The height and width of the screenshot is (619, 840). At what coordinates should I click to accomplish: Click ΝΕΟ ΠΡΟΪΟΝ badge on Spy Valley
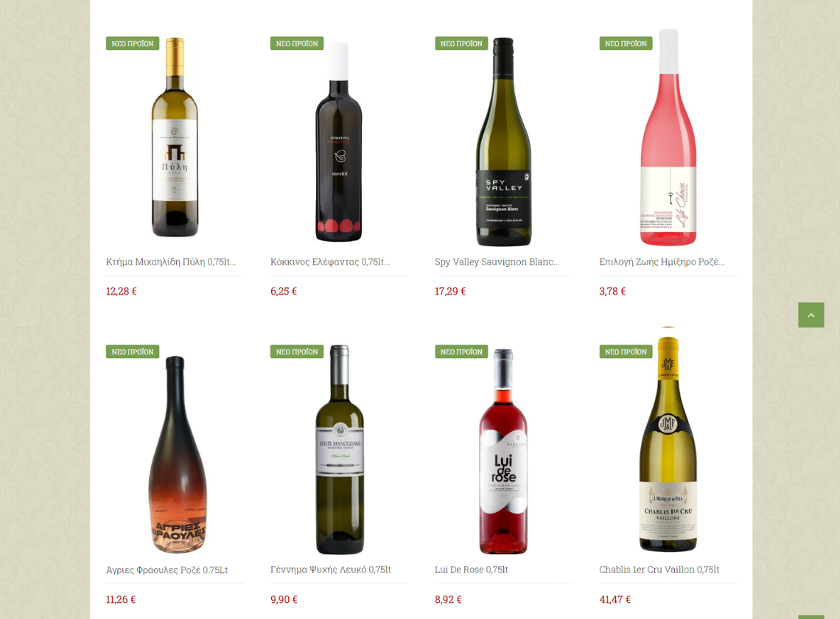(461, 43)
